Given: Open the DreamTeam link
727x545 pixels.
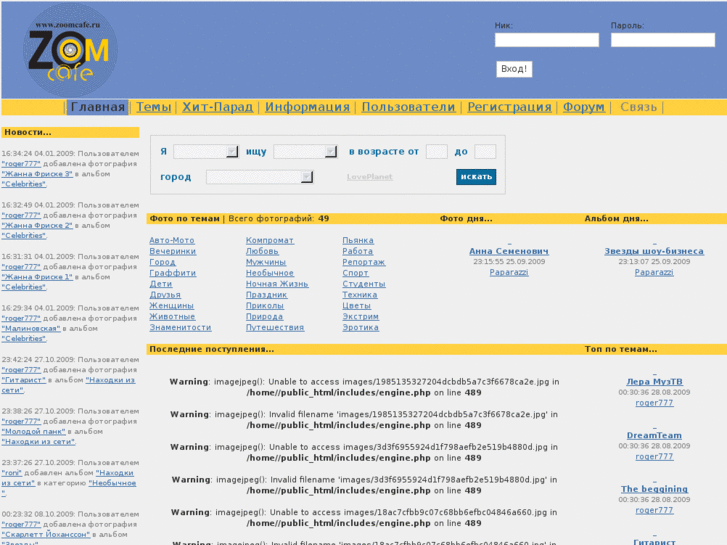Looking at the screenshot, I should (x=654, y=435).
